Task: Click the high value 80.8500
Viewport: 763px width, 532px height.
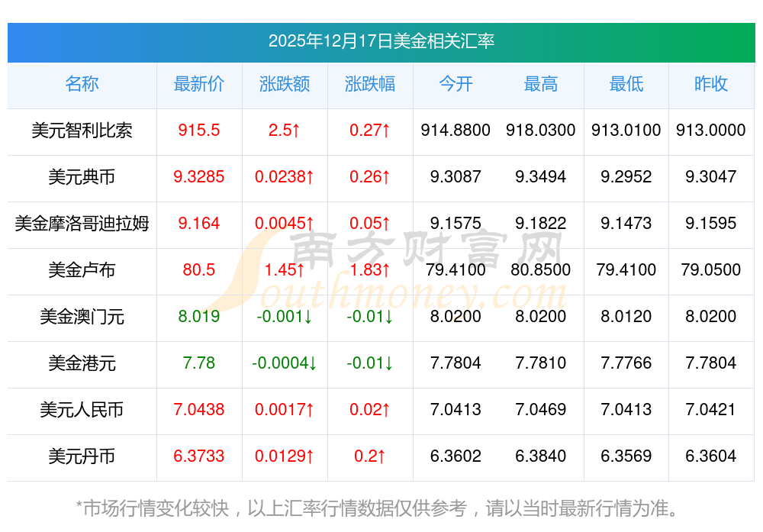Action: (x=541, y=269)
